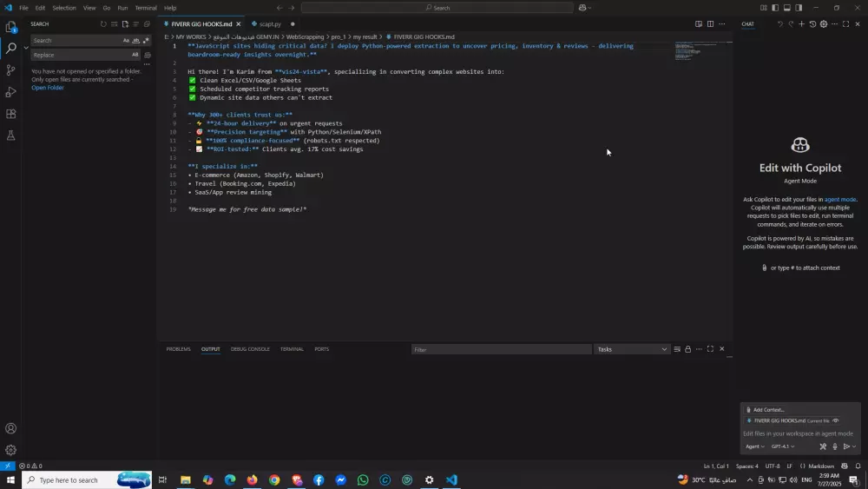
Task: Open notifications bell in status bar
Action: 858,466
